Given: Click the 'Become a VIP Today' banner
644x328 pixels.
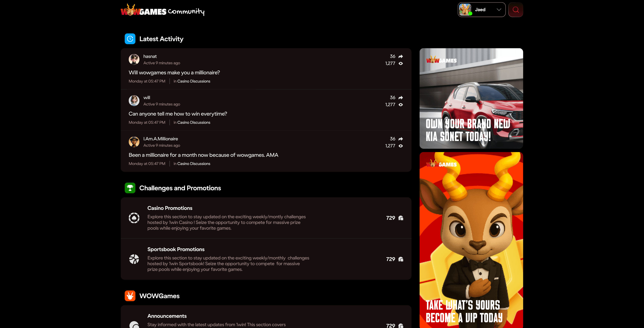Looking at the screenshot, I should (x=471, y=240).
